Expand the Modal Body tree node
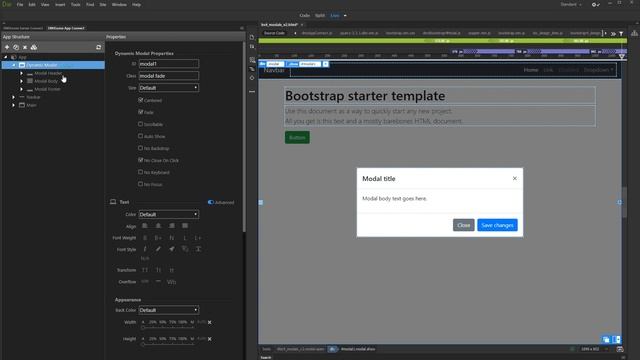The image size is (640, 360). click(22, 81)
